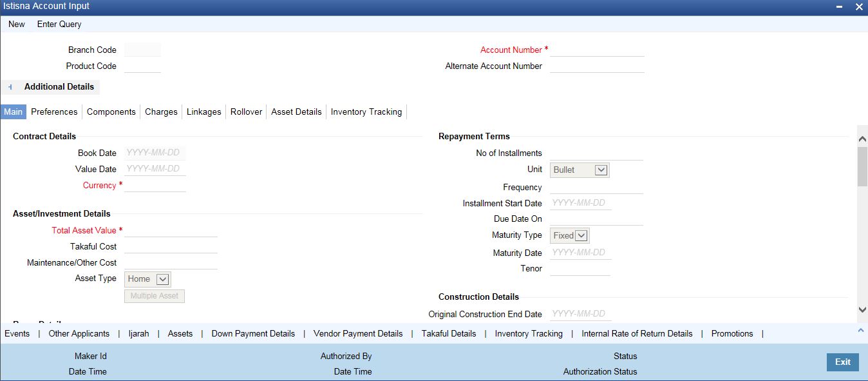Select the Main tab

click(13, 112)
